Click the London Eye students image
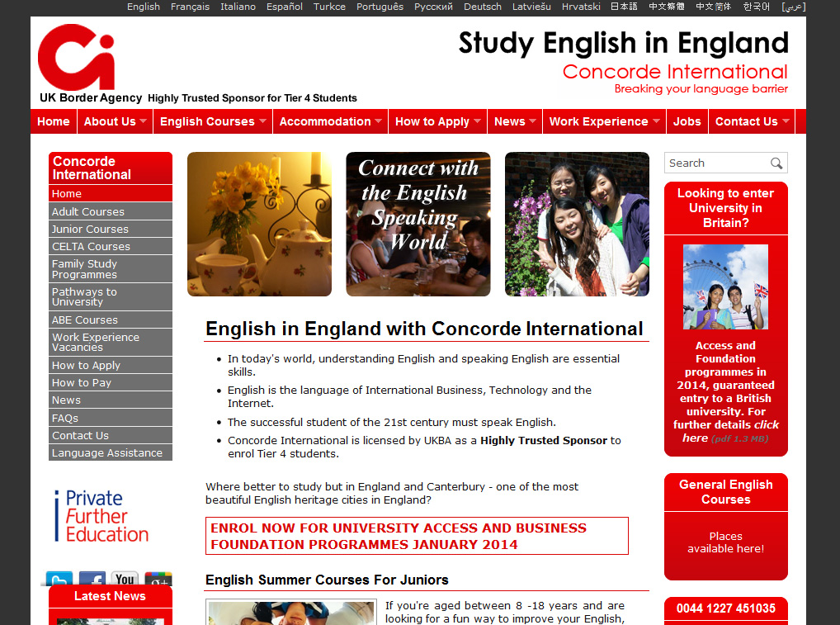The width and height of the screenshot is (840, 625). (x=725, y=286)
